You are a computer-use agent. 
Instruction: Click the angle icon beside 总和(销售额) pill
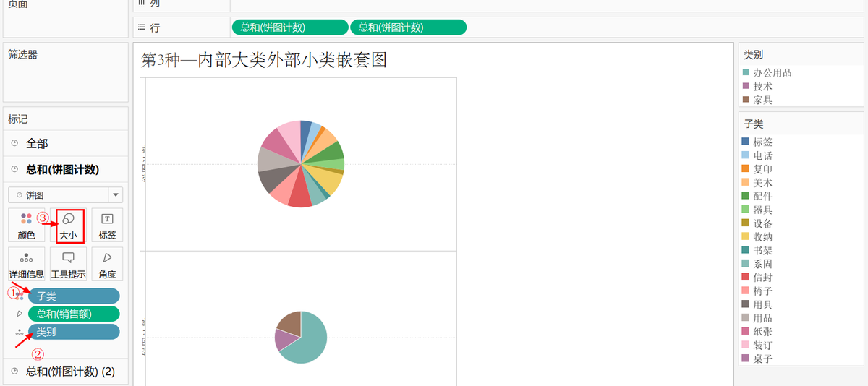pyautogui.click(x=20, y=314)
